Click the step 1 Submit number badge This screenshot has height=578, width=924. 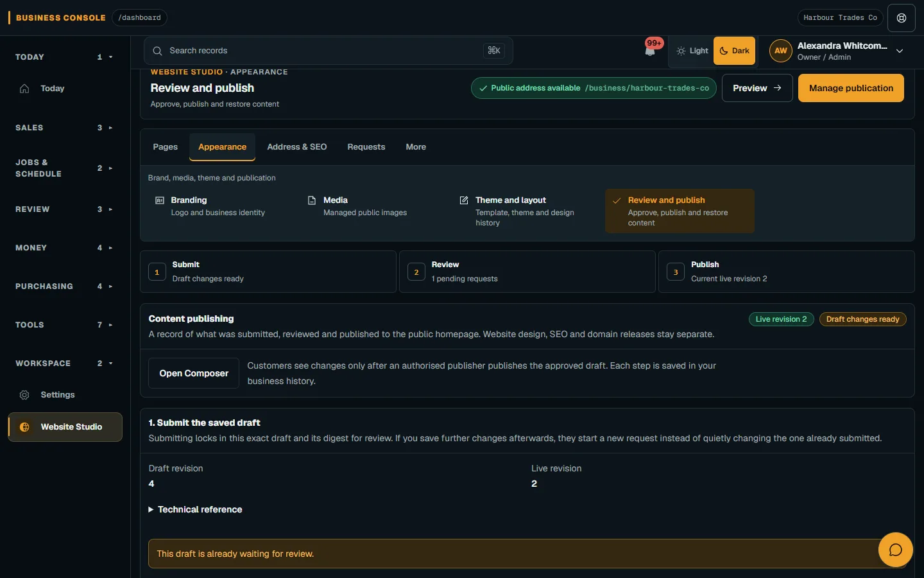point(157,272)
